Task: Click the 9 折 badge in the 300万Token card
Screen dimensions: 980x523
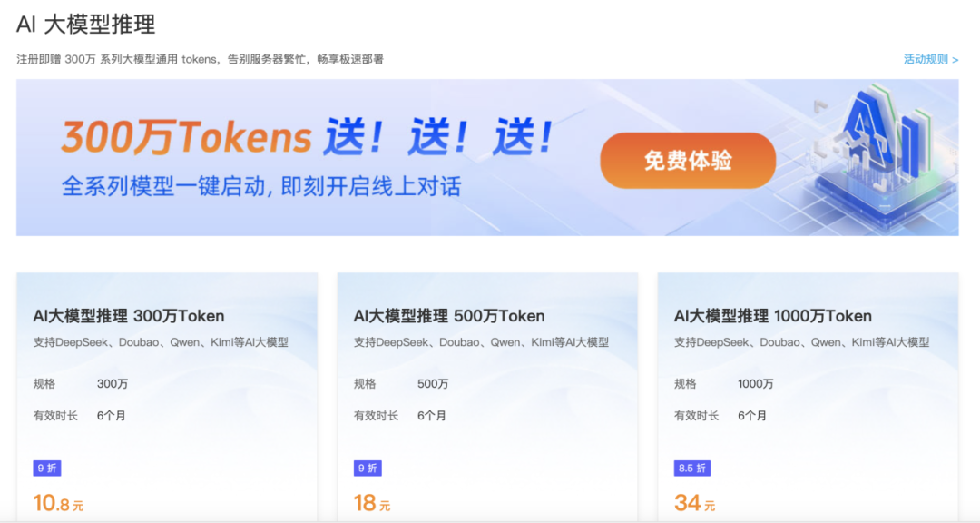Action: tap(47, 468)
